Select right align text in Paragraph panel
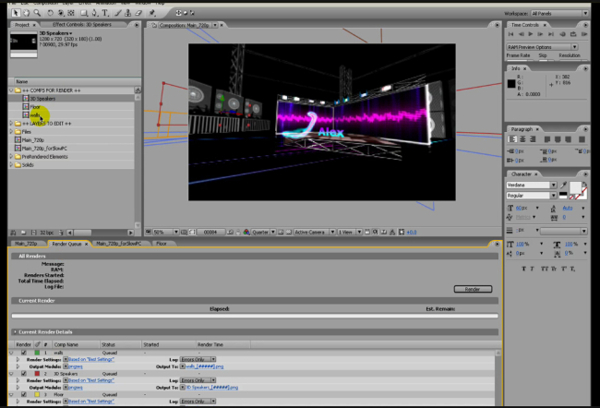The width and height of the screenshot is (600, 408). click(532, 139)
